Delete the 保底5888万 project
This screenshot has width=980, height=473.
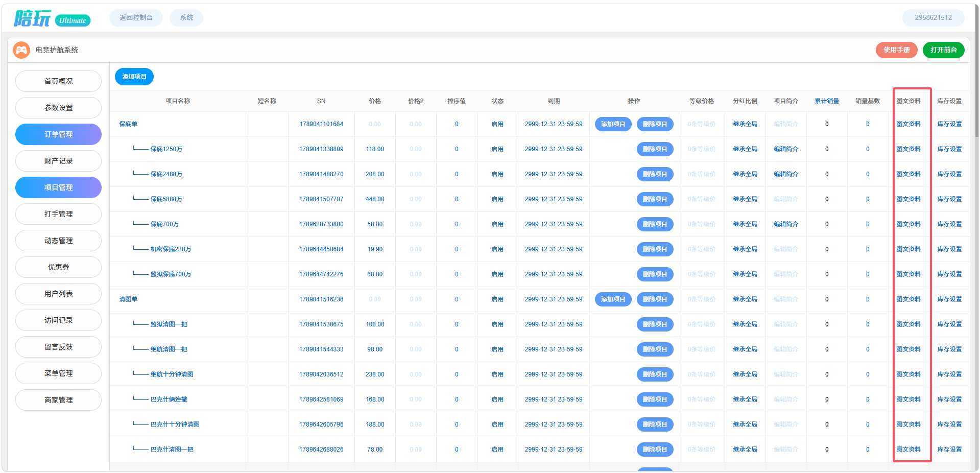click(655, 199)
